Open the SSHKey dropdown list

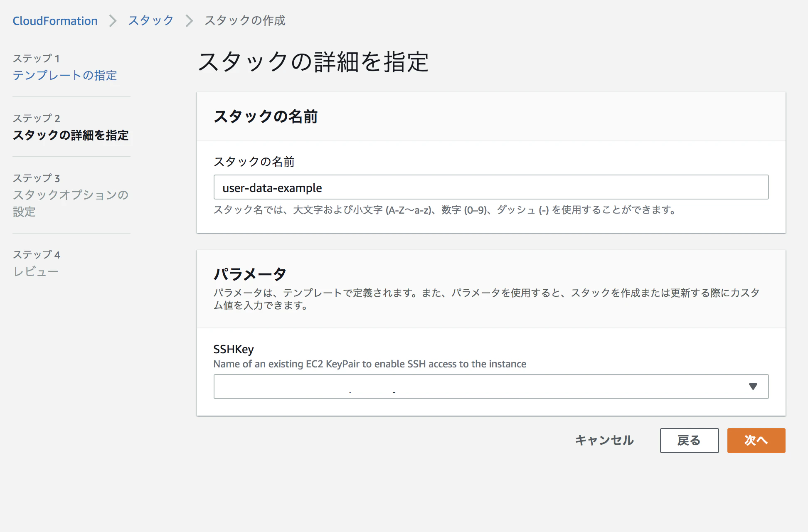tap(491, 387)
